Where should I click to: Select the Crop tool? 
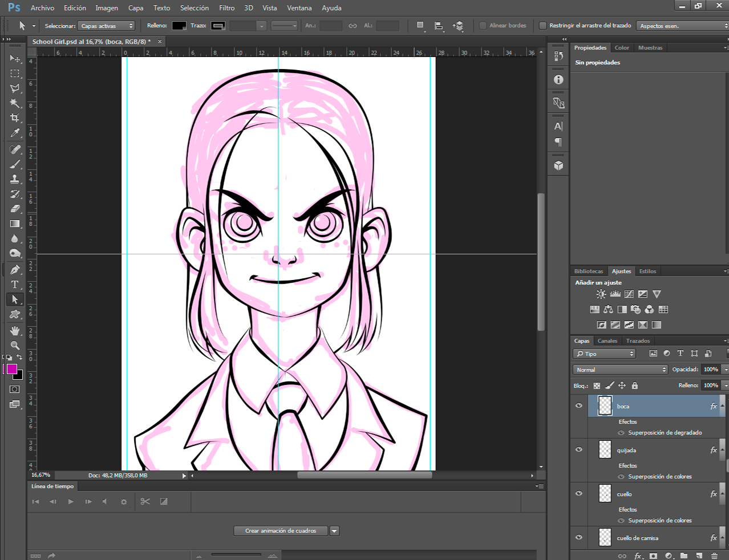[x=15, y=118]
